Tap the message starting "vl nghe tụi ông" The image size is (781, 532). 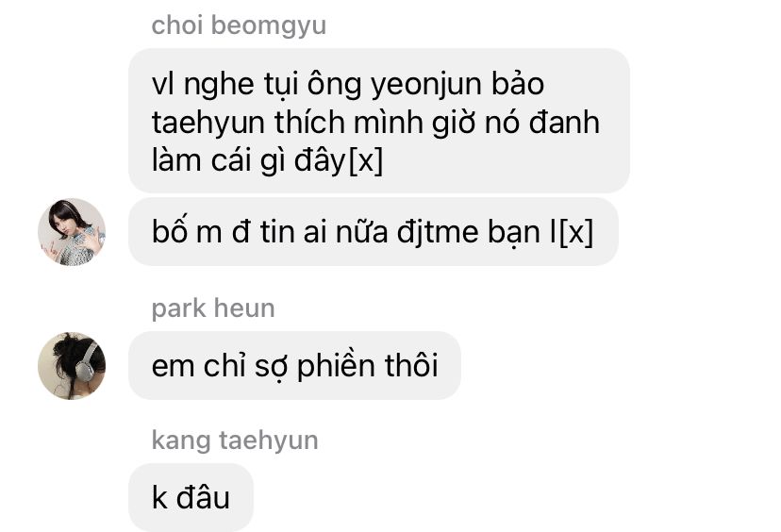click(379, 121)
